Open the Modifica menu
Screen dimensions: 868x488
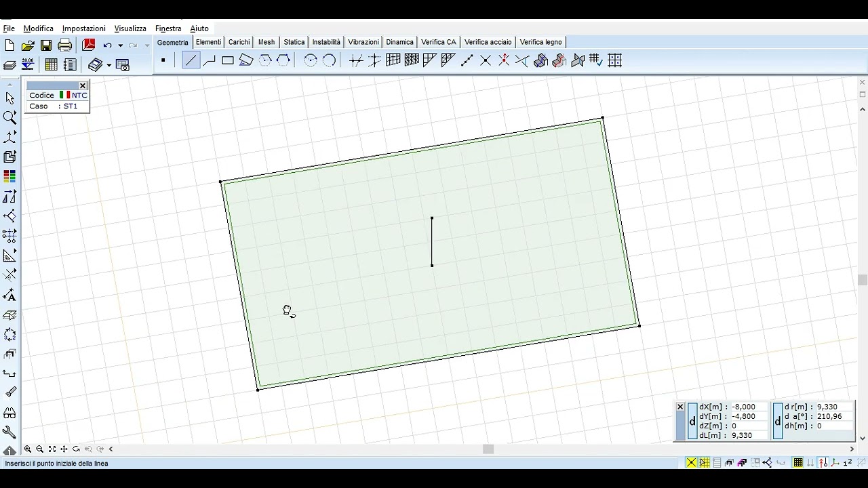[39, 28]
